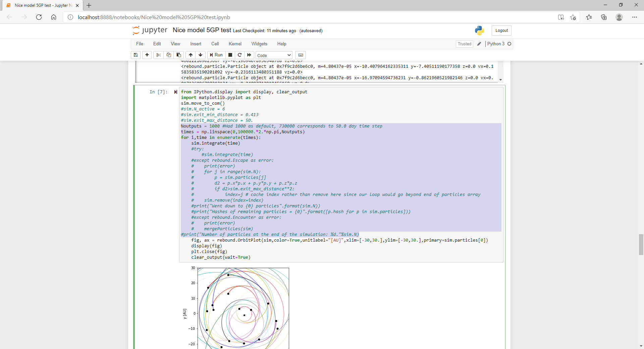Insert a new cell below with the plus icon

coord(147,55)
